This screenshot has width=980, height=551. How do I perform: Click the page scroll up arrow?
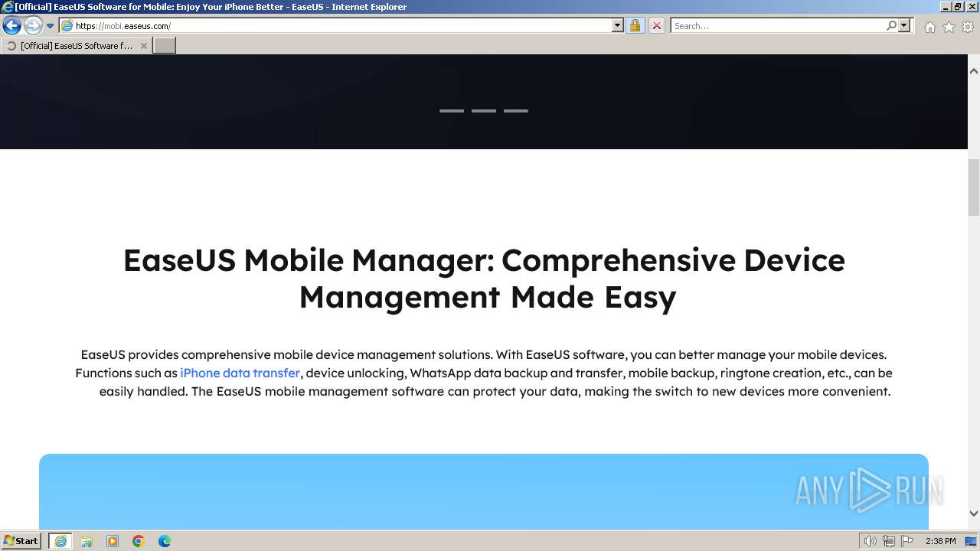pos(974,70)
